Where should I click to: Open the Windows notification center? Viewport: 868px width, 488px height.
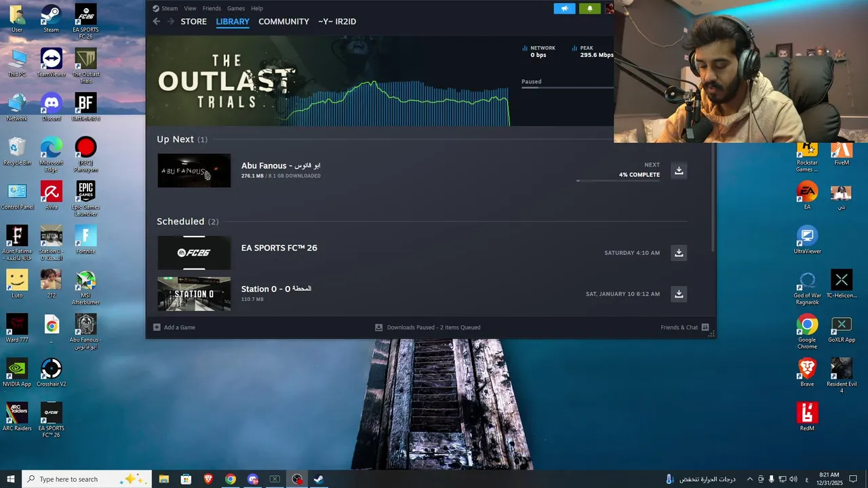coord(853,479)
